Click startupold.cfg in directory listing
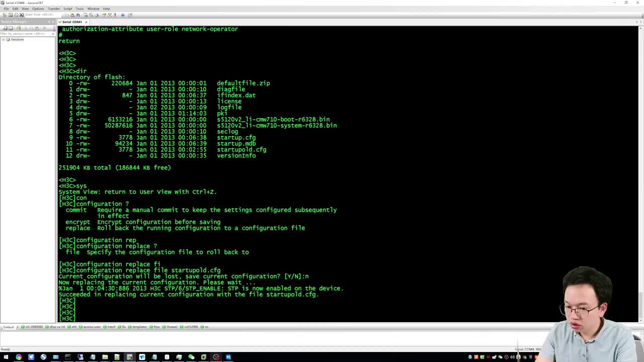The height and width of the screenshot is (362, 644). [x=242, y=149]
